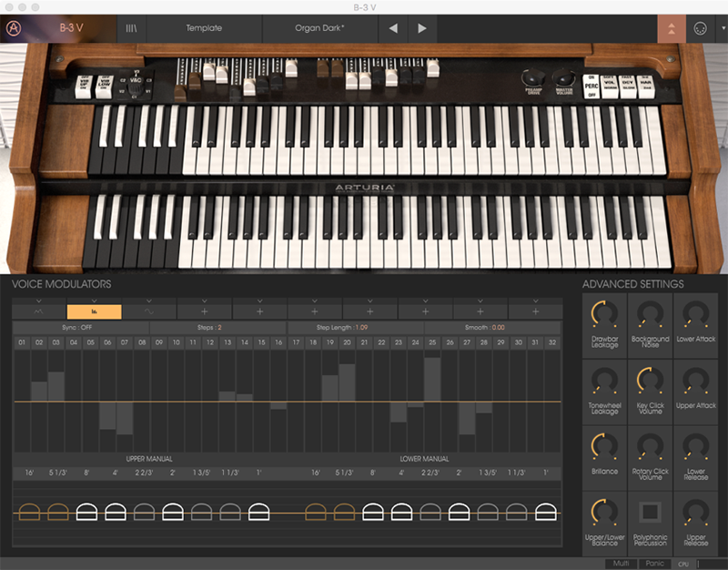Go to the previous preset arrow
The width and height of the screenshot is (728, 570).
pos(393,28)
